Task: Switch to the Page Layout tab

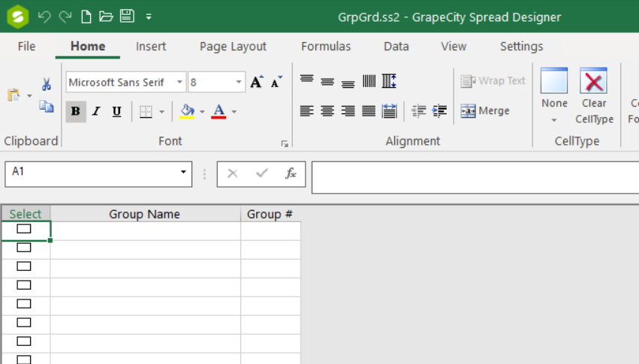Action: click(x=233, y=47)
